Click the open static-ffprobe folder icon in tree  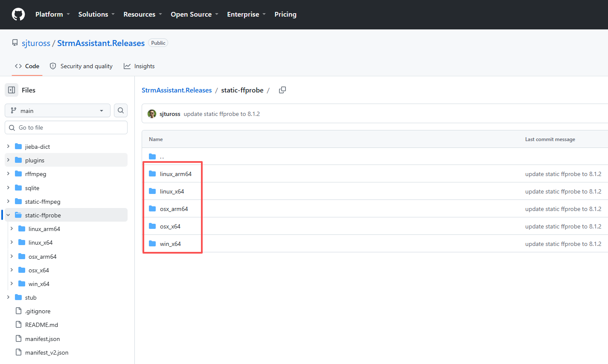[18, 215]
